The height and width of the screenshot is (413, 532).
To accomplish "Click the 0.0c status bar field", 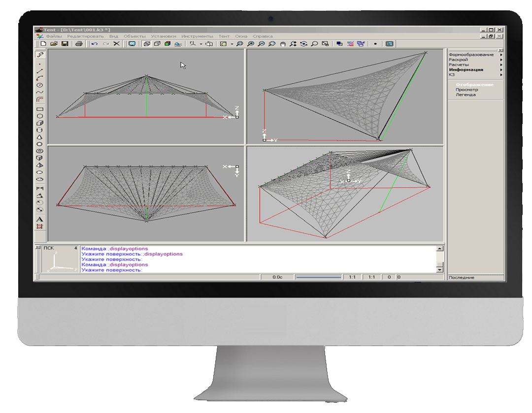I will click(x=277, y=277).
